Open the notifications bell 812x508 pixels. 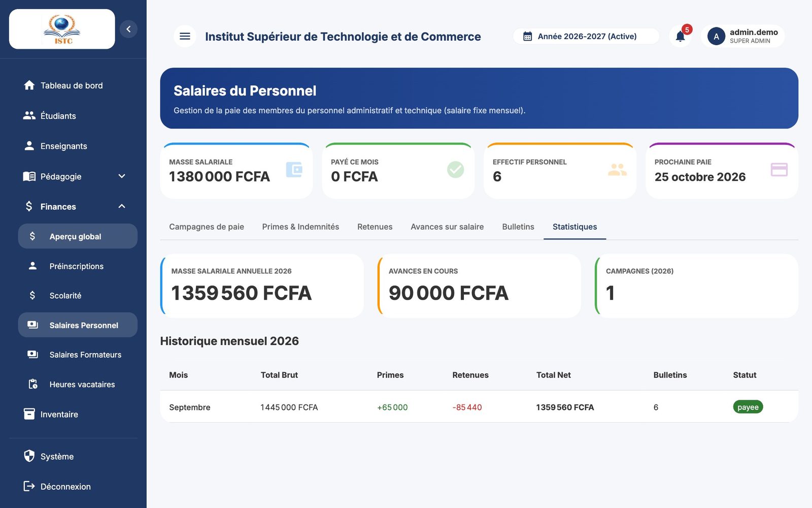coord(681,36)
